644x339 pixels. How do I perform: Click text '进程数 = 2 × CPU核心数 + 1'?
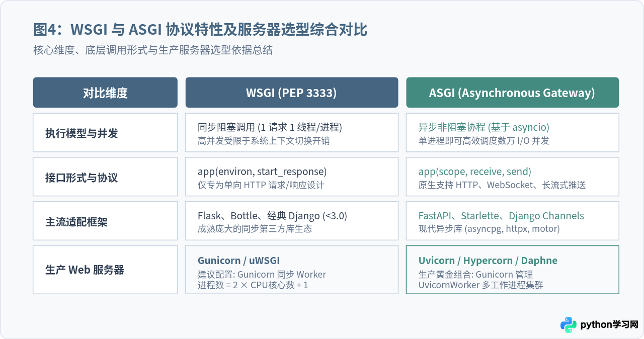(253, 285)
